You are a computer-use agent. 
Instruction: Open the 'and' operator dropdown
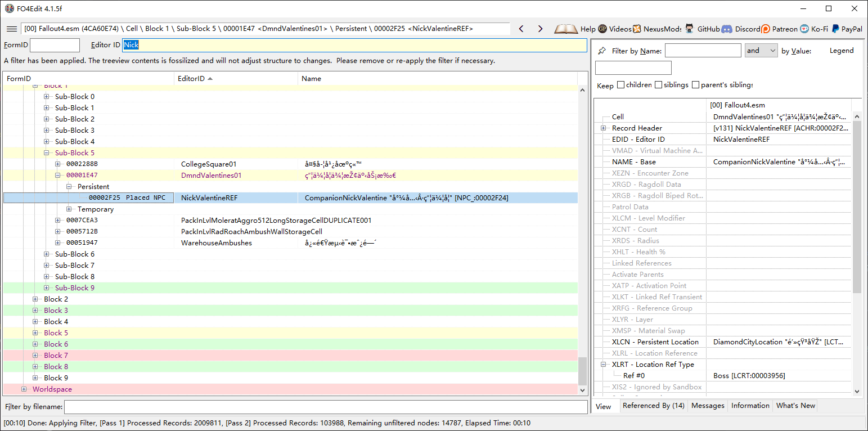click(x=761, y=51)
